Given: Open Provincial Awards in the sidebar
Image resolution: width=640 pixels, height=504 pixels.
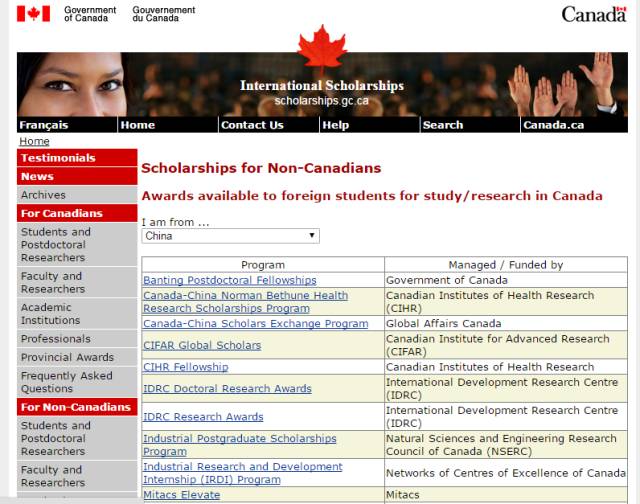Looking at the screenshot, I should coord(77,357).
